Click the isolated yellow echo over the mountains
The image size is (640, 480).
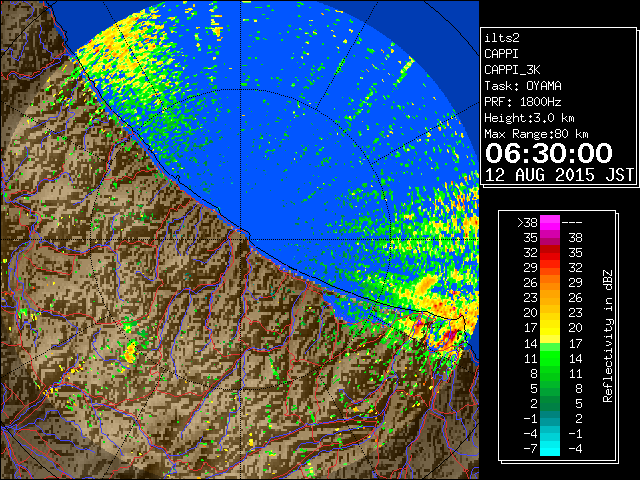130,353
